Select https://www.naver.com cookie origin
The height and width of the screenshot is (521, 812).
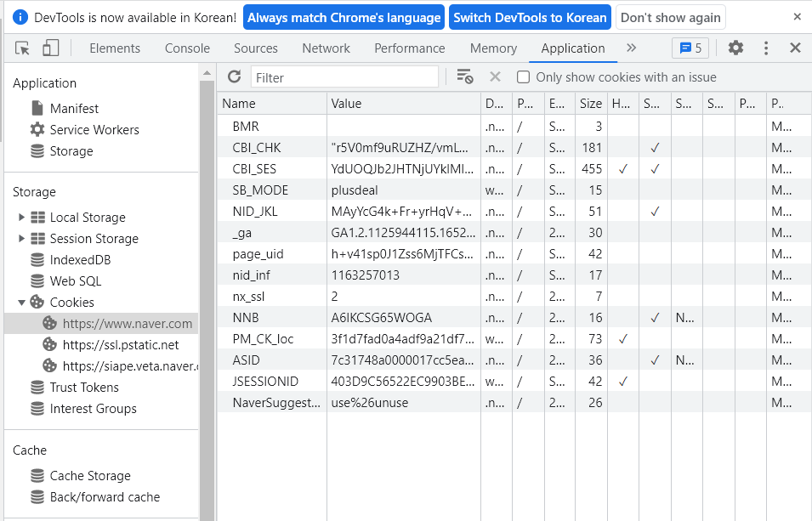point(101,323)
